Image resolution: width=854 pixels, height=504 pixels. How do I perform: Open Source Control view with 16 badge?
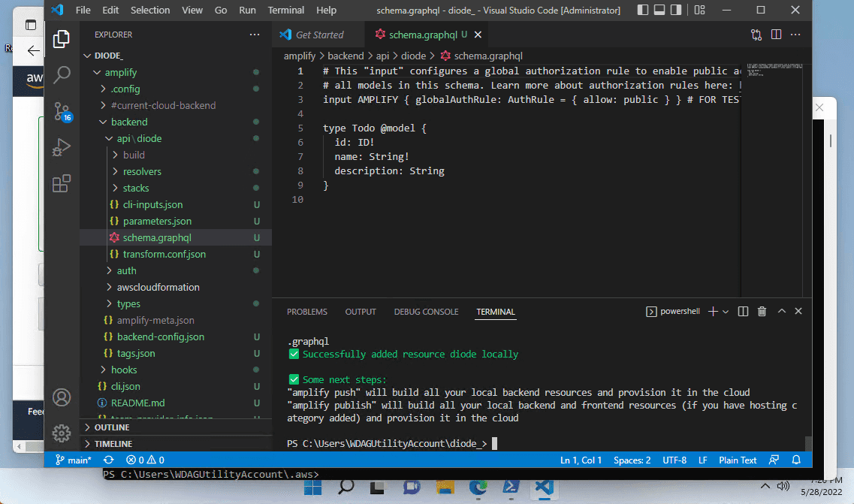[62, 112]
